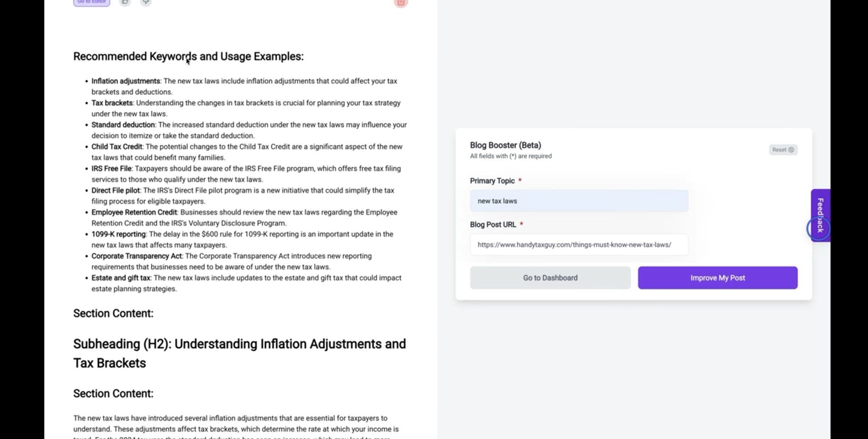Focus the Primary Topic input field
The image size is (868, 439).
579,201
